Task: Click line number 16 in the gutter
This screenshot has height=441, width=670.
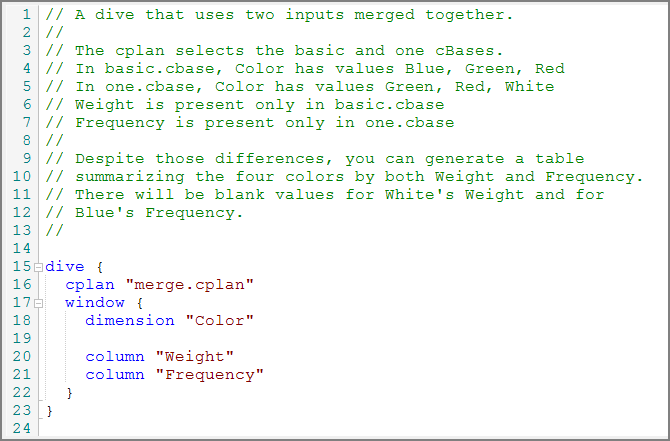Action: click(x=23, y=285)
